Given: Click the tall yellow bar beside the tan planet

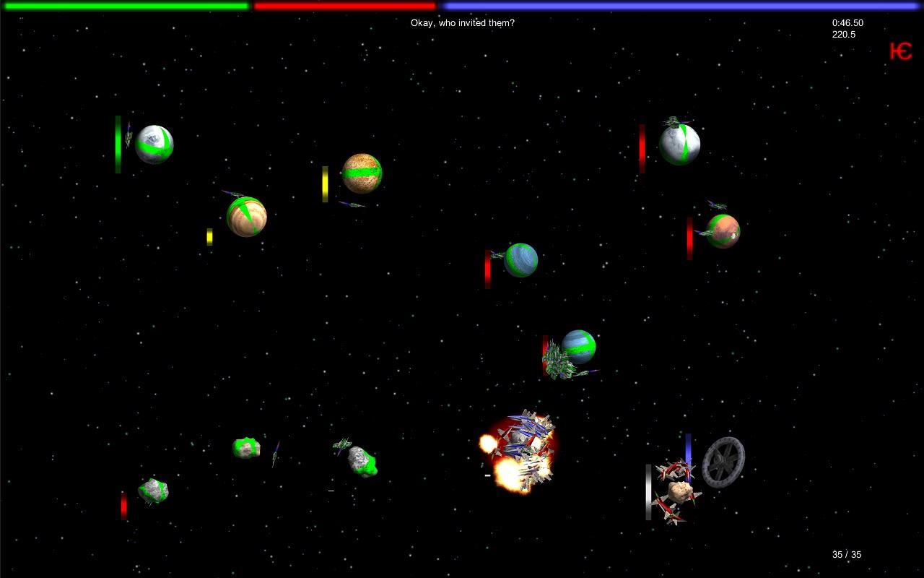Looking at the screenshot, I should (x=325, y=184).
